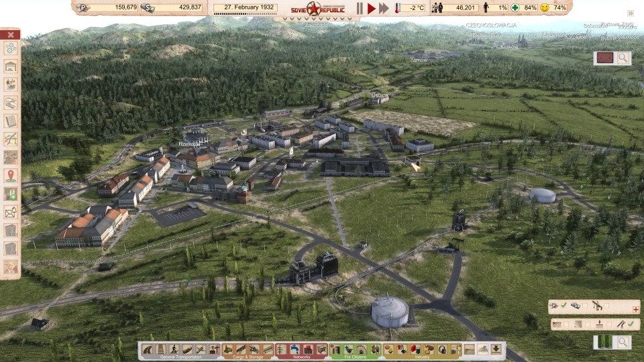Select the waste container tool
The height and width of the screenshot is (362, 644).
[x=321, y=349]
